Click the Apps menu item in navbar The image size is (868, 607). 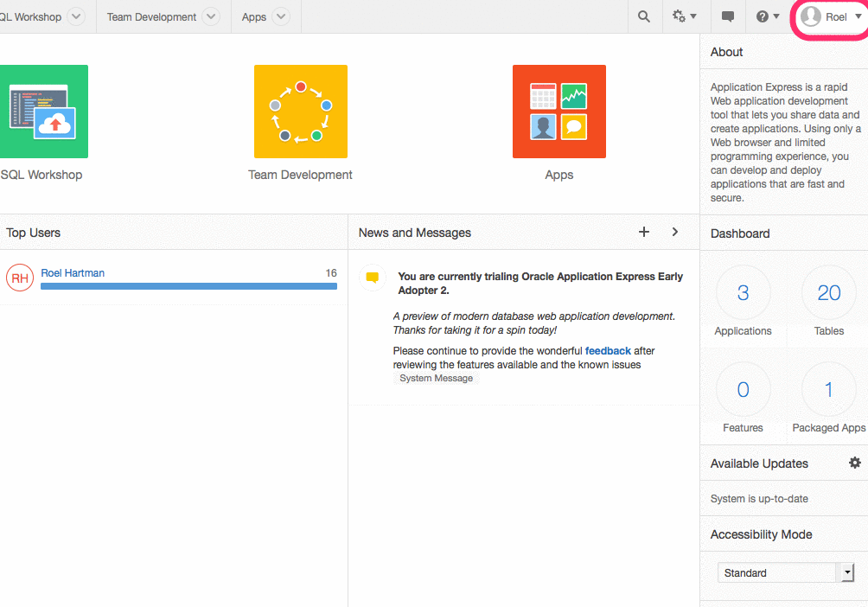(x=253, y=17)
